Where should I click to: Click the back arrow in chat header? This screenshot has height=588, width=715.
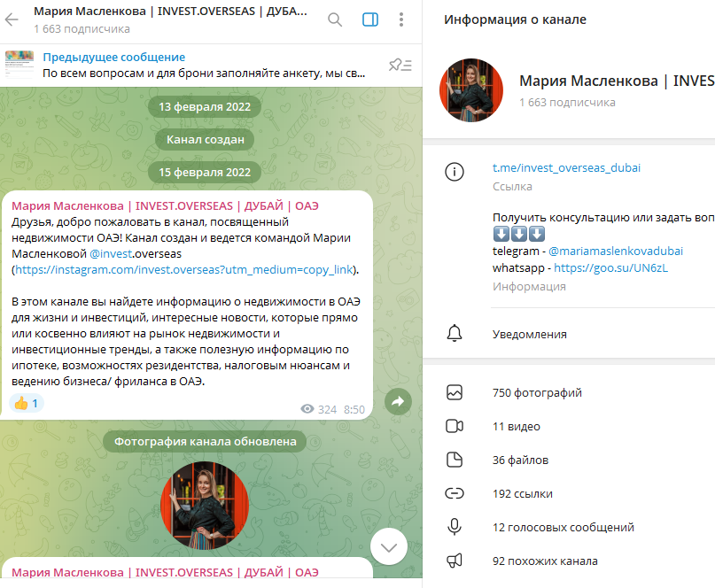click(12, 19)
